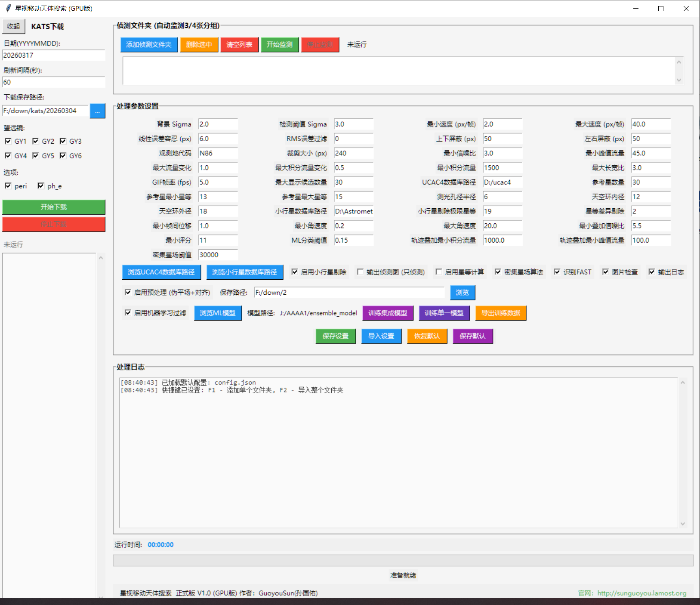The image size is (700, 605).
Task: Click the purple 训练集成模型 button
Action: tap(387, 313)
